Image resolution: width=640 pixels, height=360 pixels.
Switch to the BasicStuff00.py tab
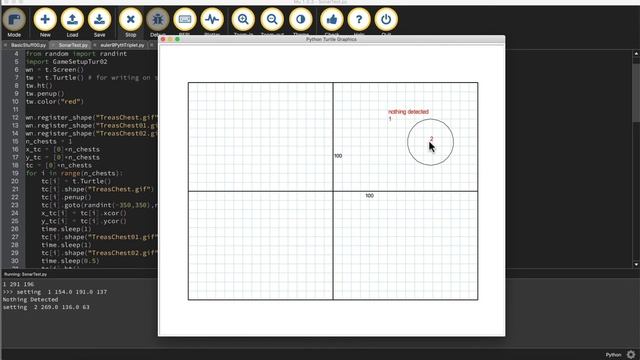pyautogui.click(x=28, y=45)
